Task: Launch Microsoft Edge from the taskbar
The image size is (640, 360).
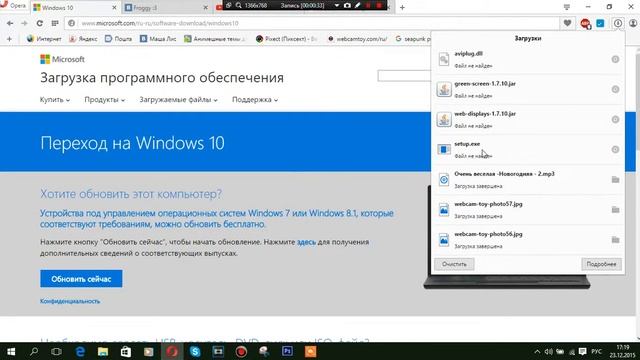Action: [x=80, y=351]
